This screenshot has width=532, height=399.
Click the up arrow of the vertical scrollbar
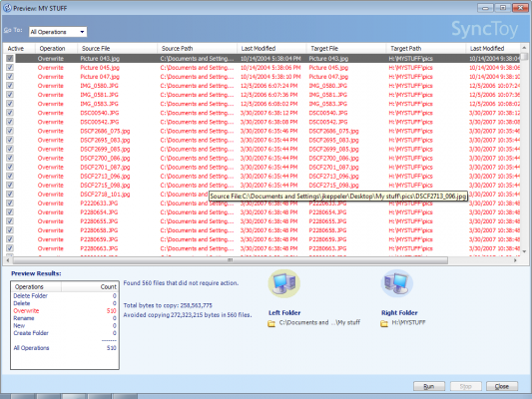(x=524, y=48)
